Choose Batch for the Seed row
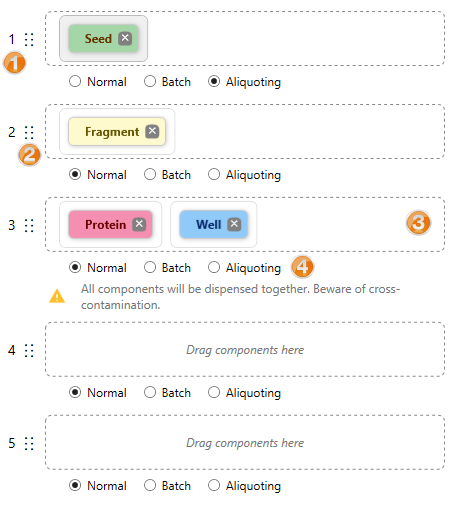The height and width of the screenshot is (509, 453). pos(150,81)
